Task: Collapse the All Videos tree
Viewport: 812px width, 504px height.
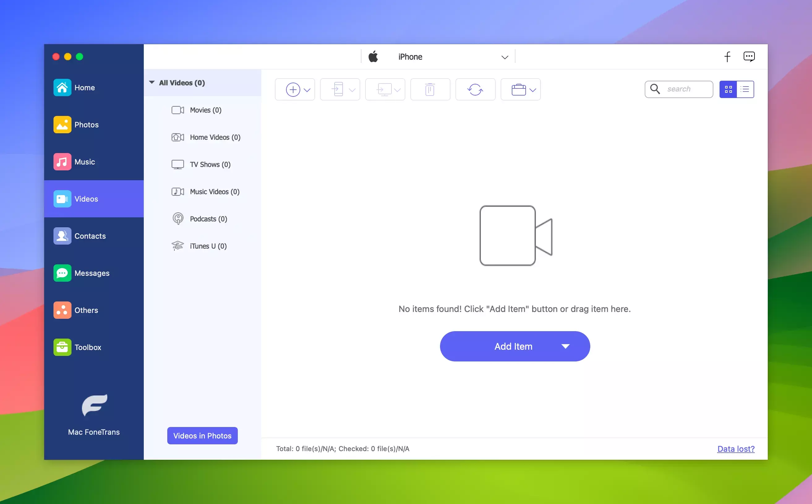Action: click(x=152, y=82)
